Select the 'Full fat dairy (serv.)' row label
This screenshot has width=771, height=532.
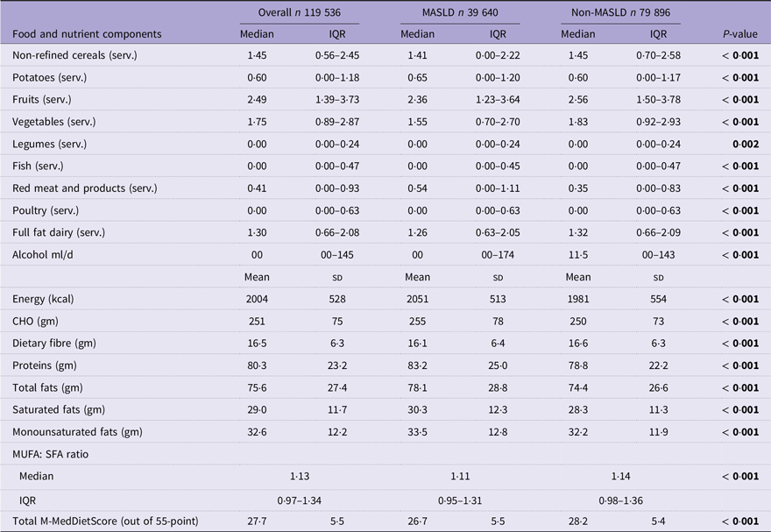[59, 232]
